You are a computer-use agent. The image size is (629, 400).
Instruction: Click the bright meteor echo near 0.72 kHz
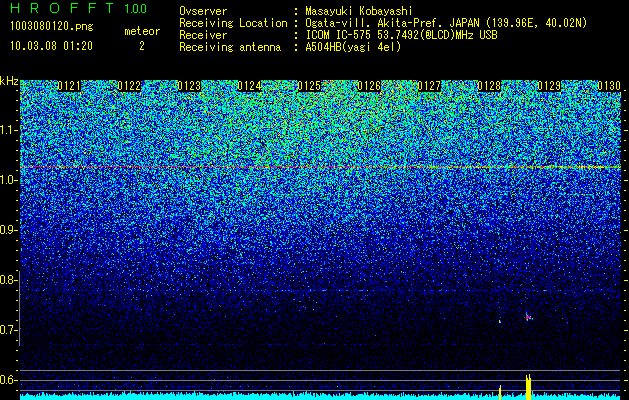tap(528, 317)
